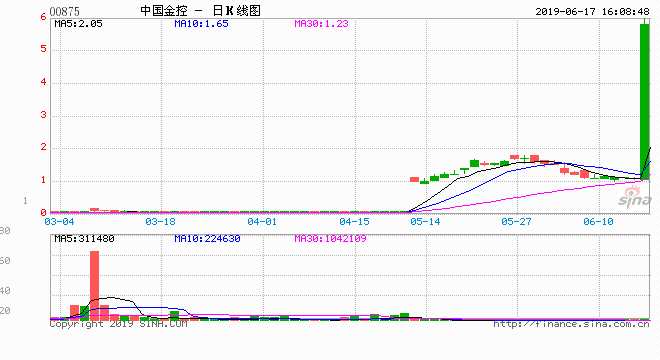
Task: Click the timestamp 2019-06-17 16:08:48
Action: pyautogui.click(x=592, y=11)
